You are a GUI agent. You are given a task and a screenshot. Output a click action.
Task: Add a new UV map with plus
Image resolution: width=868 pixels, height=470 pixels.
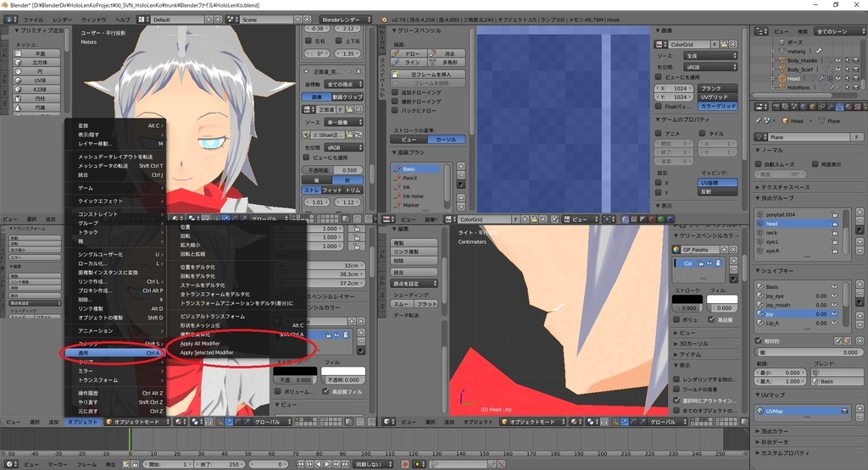[860, 409]
